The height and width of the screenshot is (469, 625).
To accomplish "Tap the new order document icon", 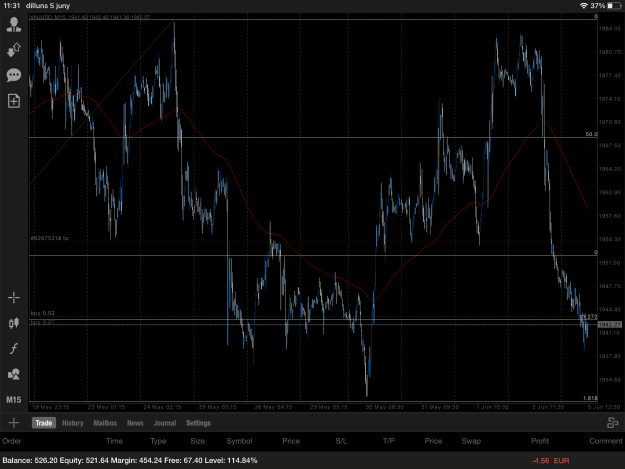I will click(14, 101).
